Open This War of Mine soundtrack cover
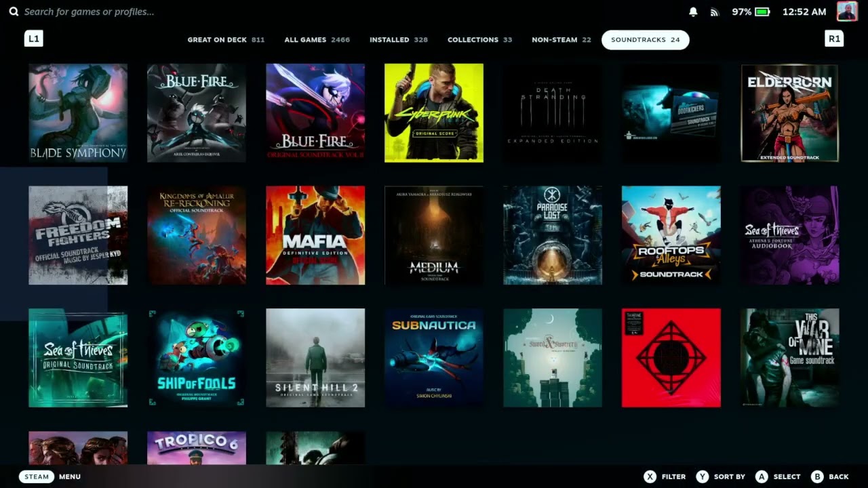868x488 pixels. [x=790, y=358]
